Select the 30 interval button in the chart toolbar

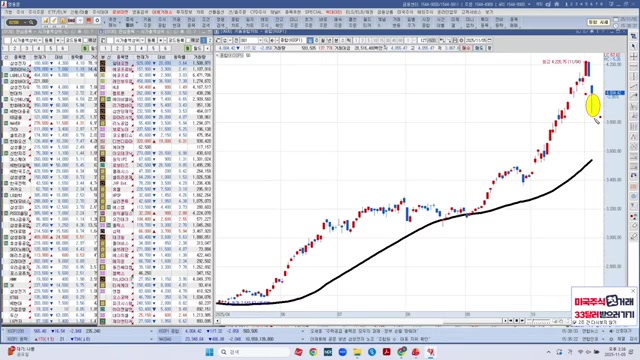click(x=388, y=40)
